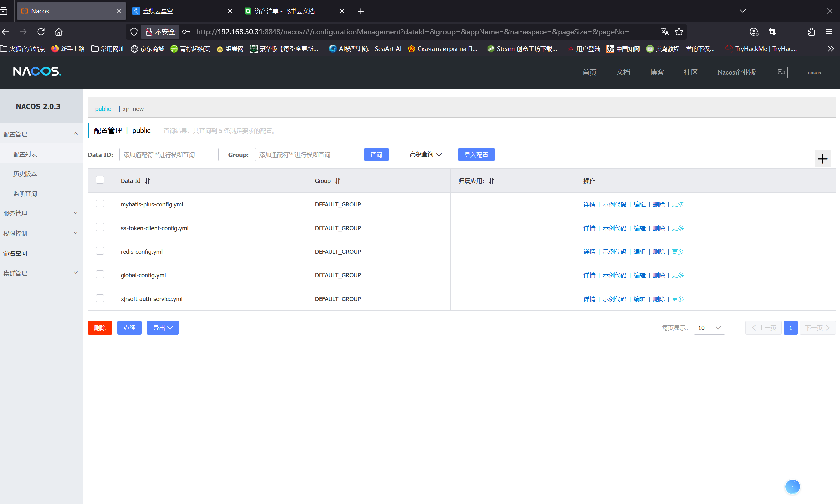This screenshot has height=504, width=840.
Task: Reload the page with browser refresh icon
Action: coord(41,32)
